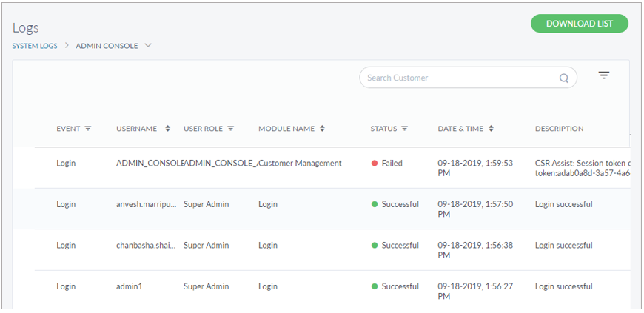
Task: Open the filter list icon
Action: click(604, 75)
